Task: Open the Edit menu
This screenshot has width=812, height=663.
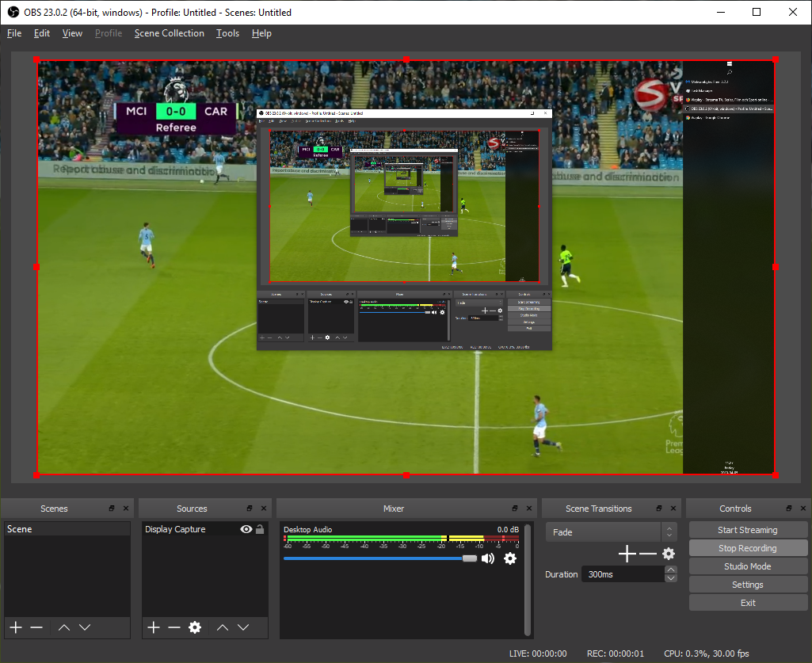Action: click(x=42, y=33)
